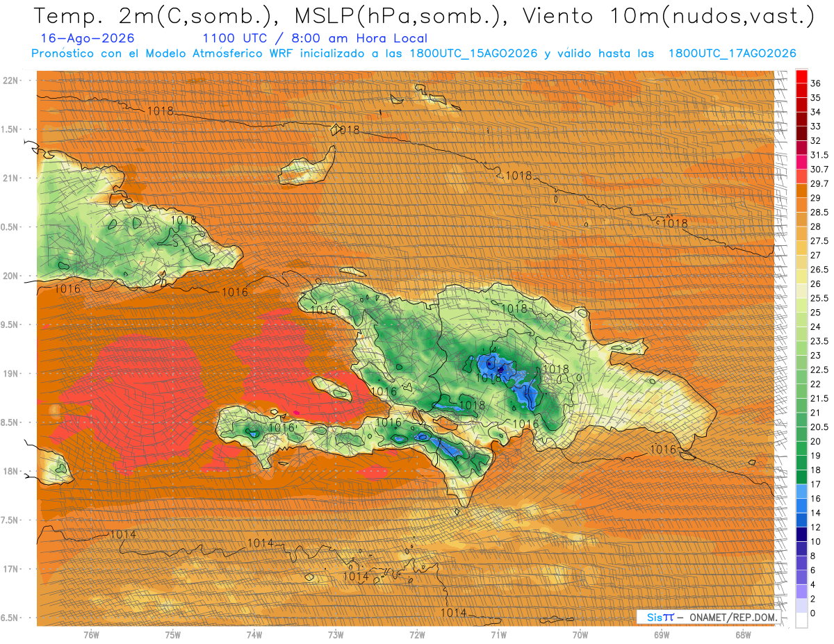
Task: Click the '71W' longitude axis label
Action: coord(498,634)
